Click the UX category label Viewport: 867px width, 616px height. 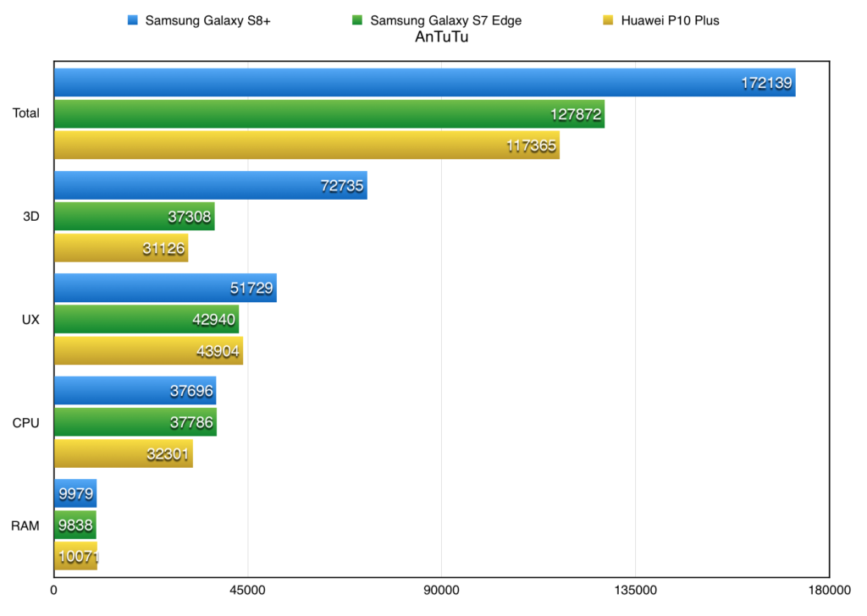pos(30,320)
